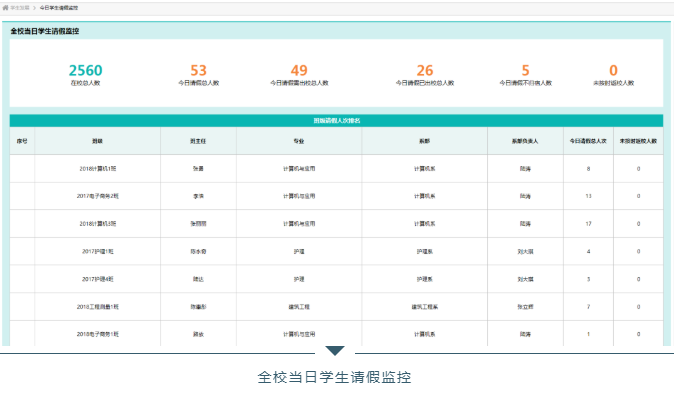
Task: Select the 2017护理4班 class cell
Action: (97, 279)
